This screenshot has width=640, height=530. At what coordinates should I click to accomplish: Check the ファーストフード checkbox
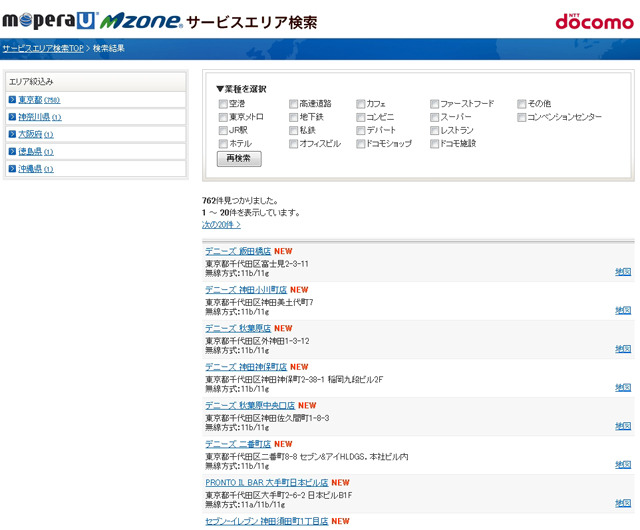434,104
